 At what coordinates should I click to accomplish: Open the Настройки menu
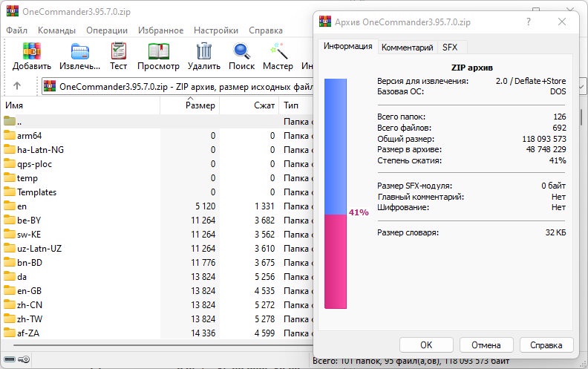tap(216, 30)
